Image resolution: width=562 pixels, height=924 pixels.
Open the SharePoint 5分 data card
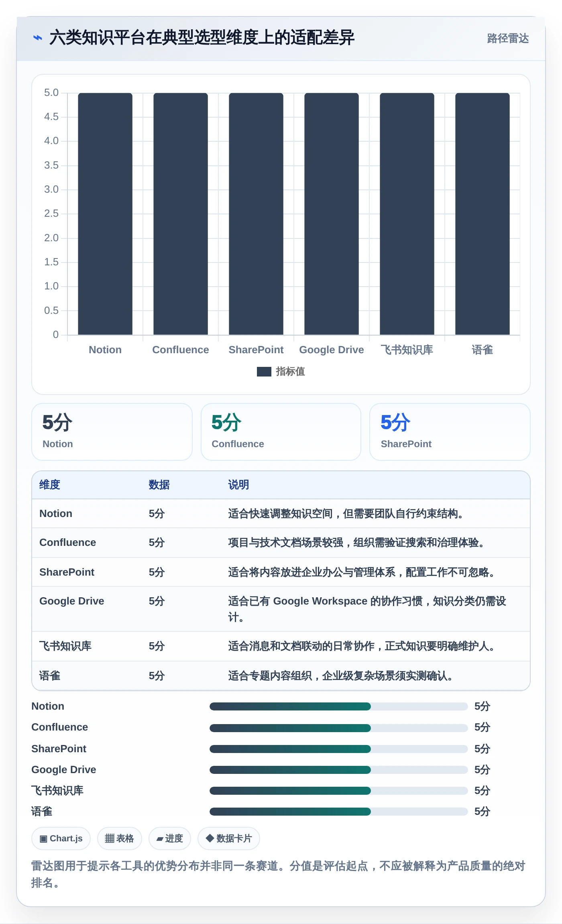coord(450,432)
